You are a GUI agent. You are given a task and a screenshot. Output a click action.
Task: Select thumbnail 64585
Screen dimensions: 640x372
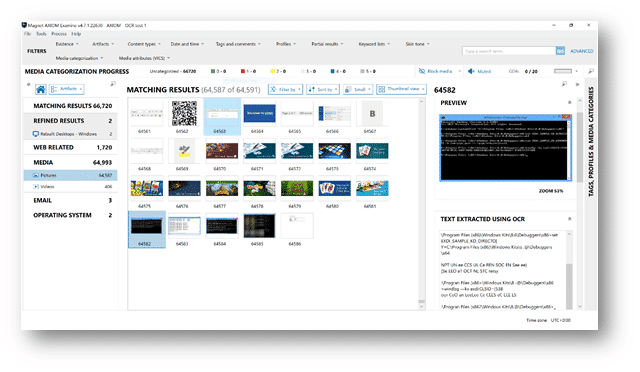pyautogui.click(x=259, y=226)
